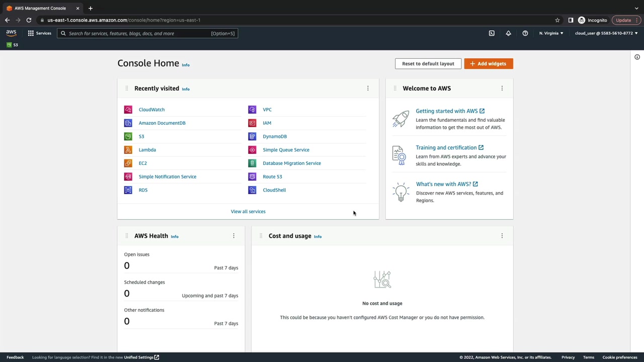Click the Simple Notification Service icon
This screenshot has width=644, height=362.
pos(128,176)
